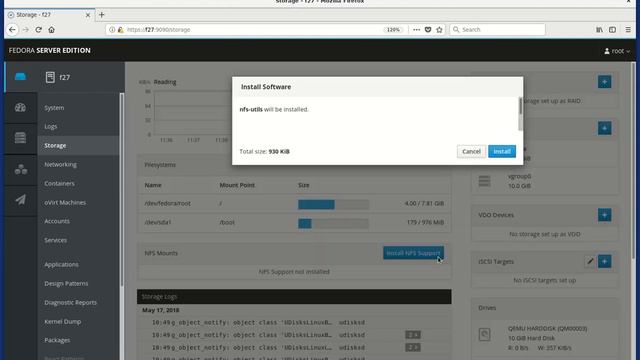Show site information icon in address bar
This screenshot has height=360, width=640.
pos(112,29)
